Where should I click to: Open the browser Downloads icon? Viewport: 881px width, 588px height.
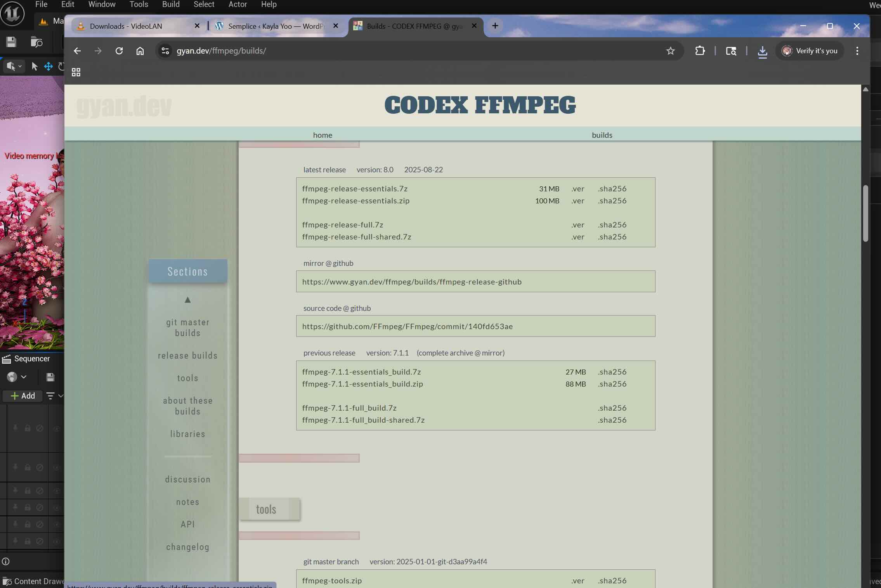(761, 50)
